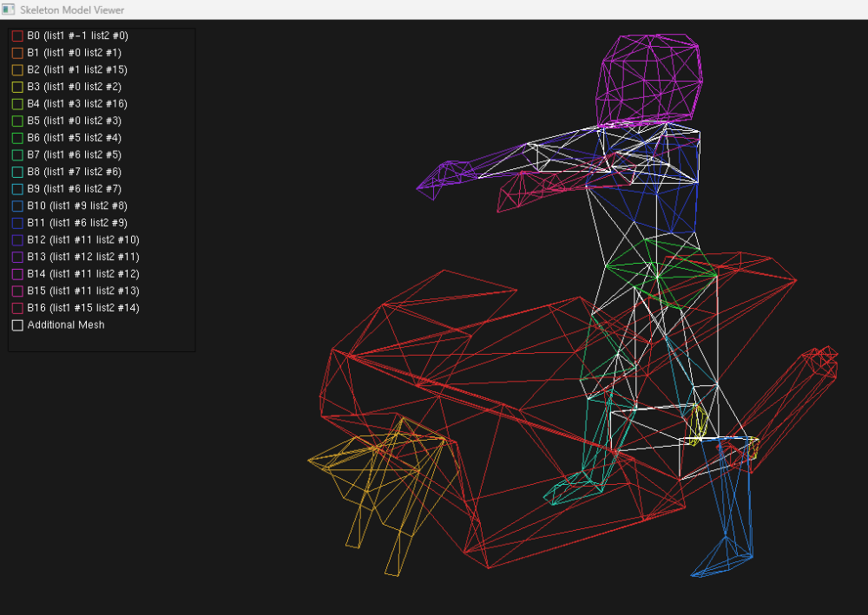The height and width of the screenshot is (615, 868).
Task: Toggle the B8 bone checkbox
Action: [17, 172]
